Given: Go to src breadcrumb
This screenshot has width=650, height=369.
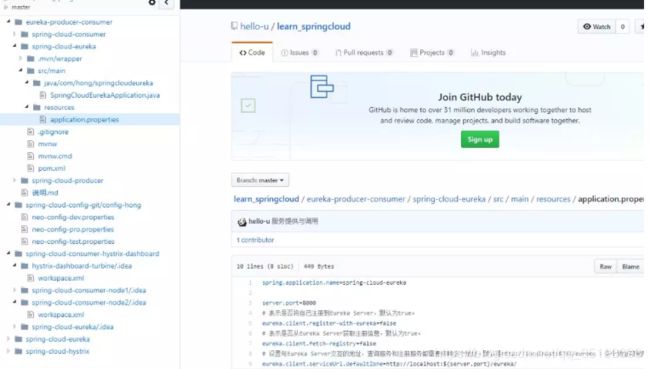Looking at the screenshot, I should click(498, 199).
